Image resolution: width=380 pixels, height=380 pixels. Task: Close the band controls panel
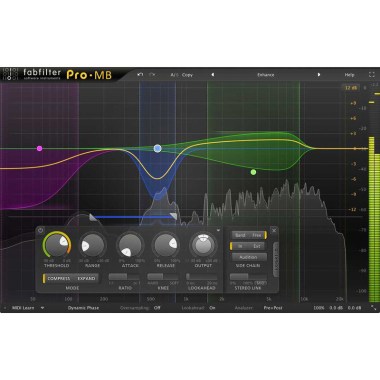[x=274, y=230]
